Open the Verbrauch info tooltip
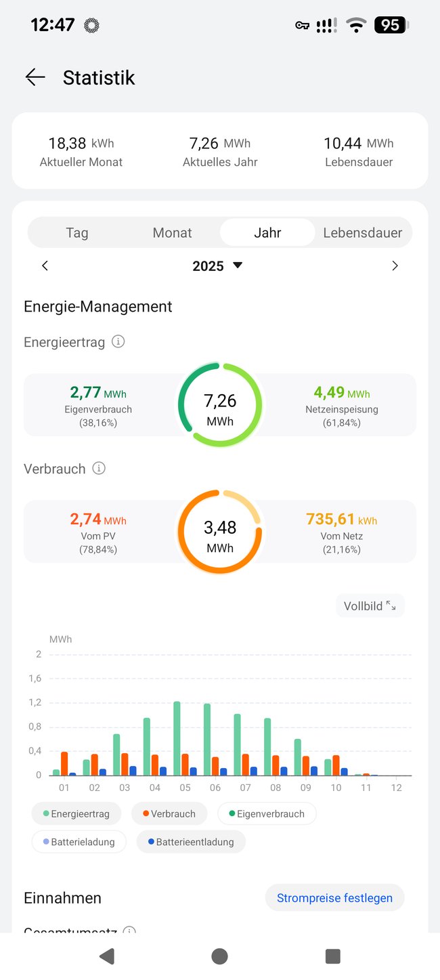Viewport: 440px width, 980px height. pyautogui.click(x=99, y=468)
